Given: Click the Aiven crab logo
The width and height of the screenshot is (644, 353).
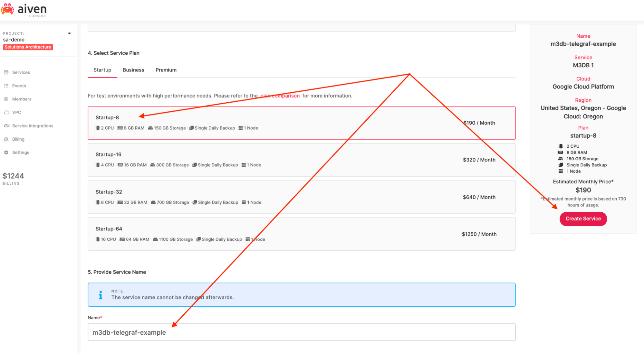Looking at the screenshot, I should [x=7, y=9].
